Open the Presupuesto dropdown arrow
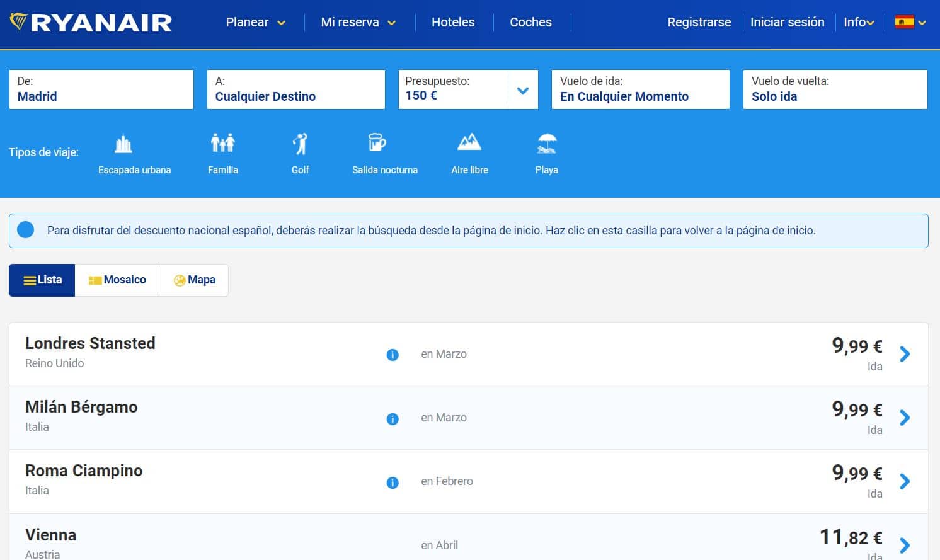Viewport: 940px width, 560px height. (523, 90)
